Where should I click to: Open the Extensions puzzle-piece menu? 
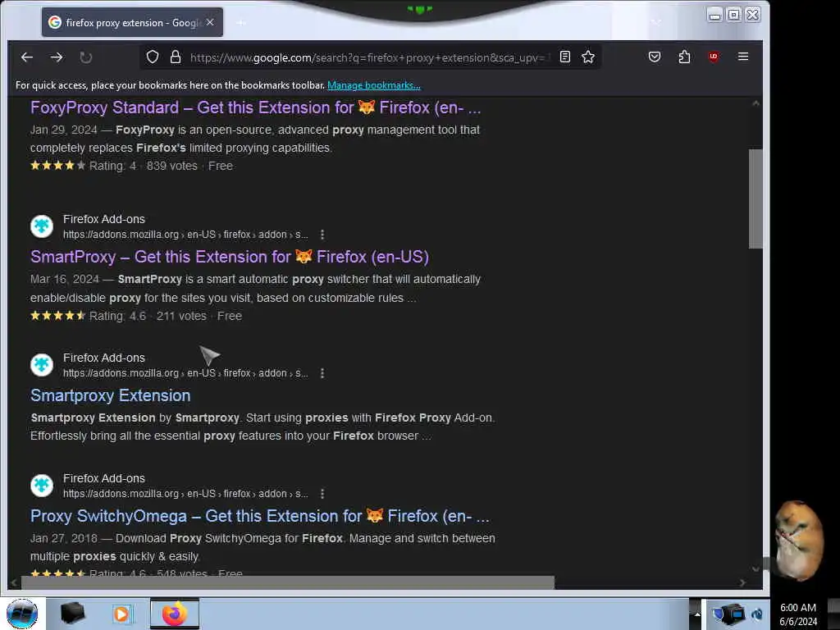pos(684,57)
